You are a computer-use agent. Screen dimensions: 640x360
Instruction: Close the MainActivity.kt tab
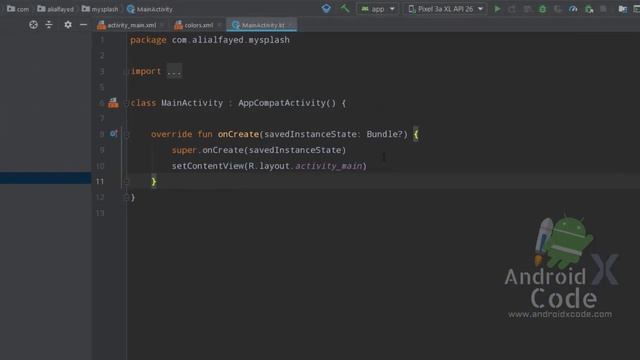[x=290, y=25]
